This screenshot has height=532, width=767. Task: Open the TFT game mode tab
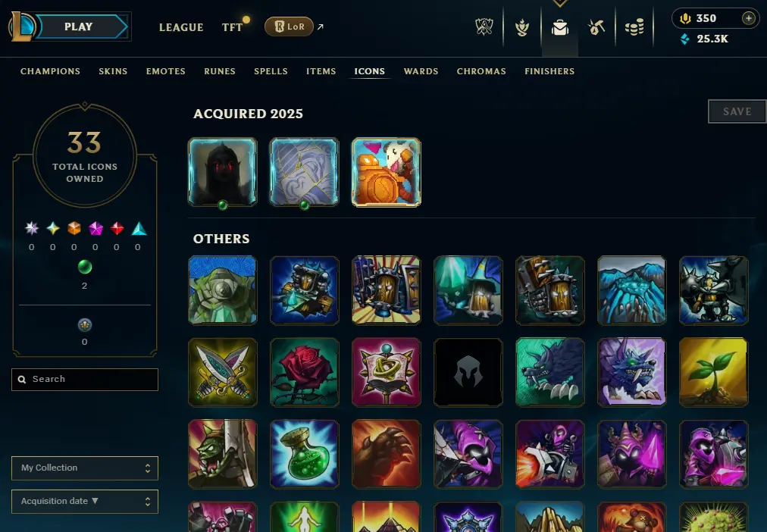(233, 27)
